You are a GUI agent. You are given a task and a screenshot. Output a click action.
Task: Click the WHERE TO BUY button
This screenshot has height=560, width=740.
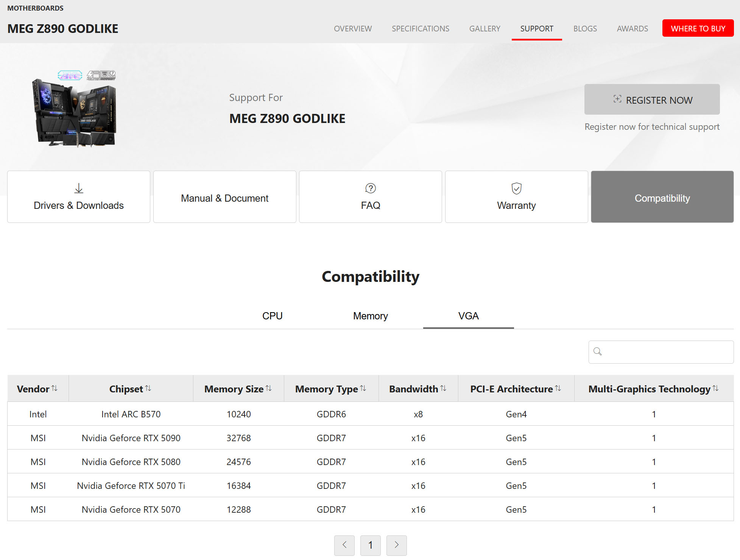click(x=698, y=28)
